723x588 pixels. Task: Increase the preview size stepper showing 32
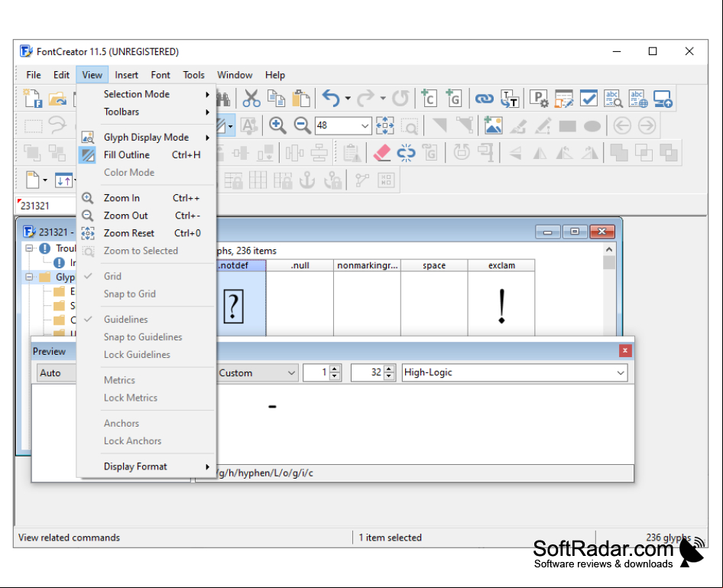pyautogui.click(x=389, y=369)
